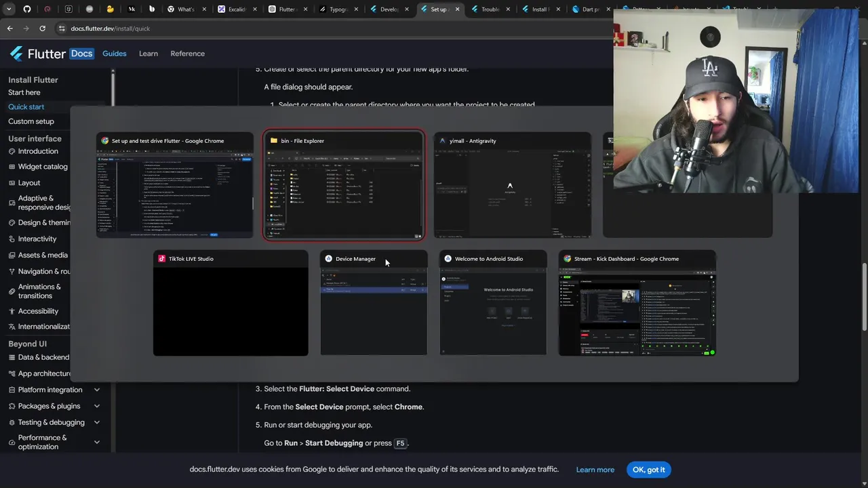
Task: Open the Guides menu
Action: pyautogui.click(x=115, y=54)
